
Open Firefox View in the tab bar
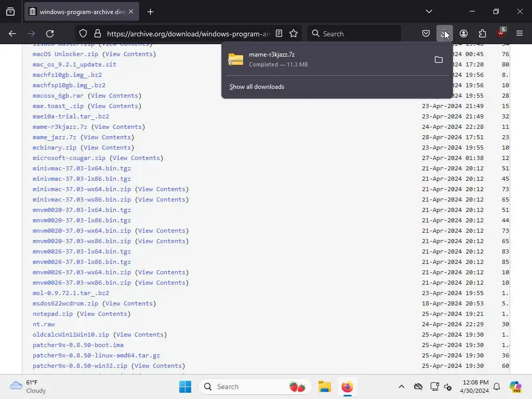point(10,12)
